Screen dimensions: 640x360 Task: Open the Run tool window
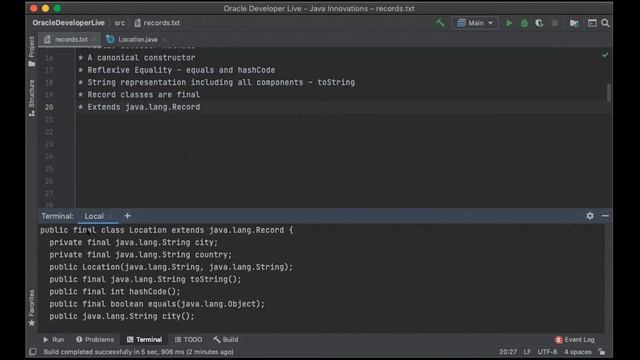(x=53, y=340)
